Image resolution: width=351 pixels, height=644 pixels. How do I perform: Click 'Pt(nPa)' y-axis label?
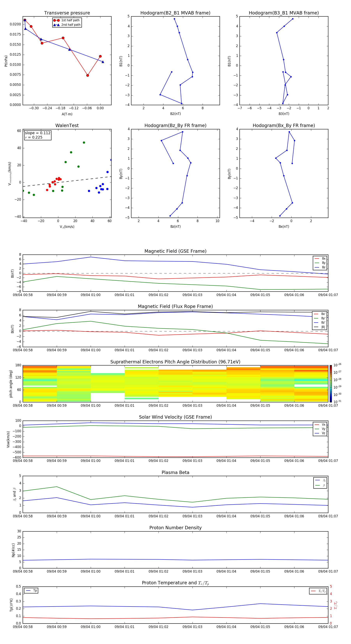click(x=6, y=61)
